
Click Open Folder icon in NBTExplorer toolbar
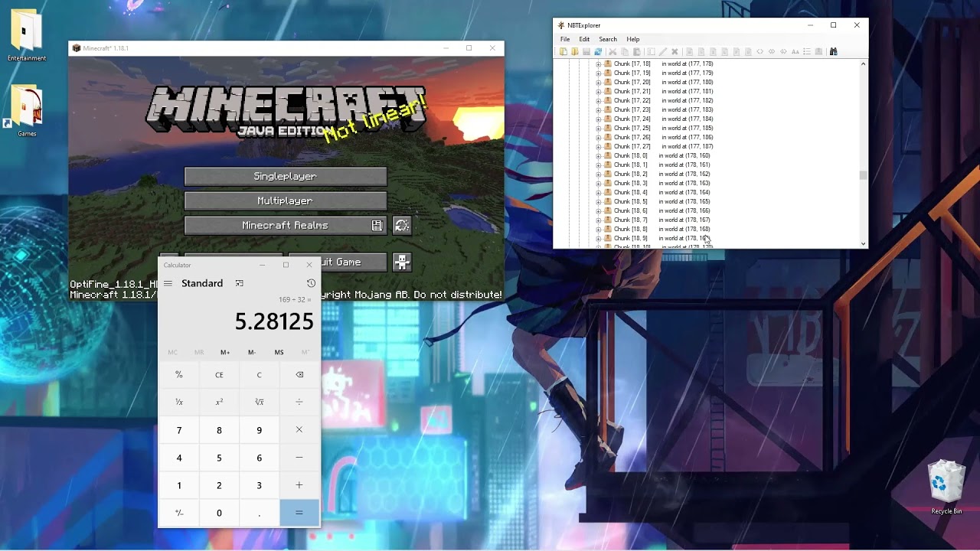pos(575,51)
